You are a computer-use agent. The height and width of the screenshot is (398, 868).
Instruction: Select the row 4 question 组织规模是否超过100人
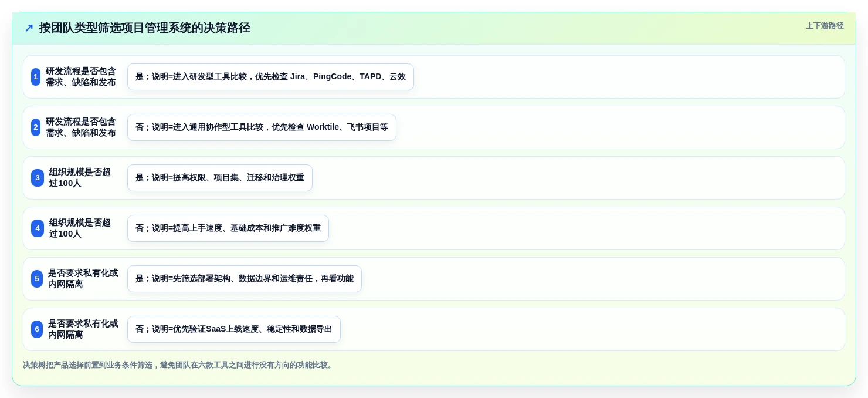[x=80, y=228]
